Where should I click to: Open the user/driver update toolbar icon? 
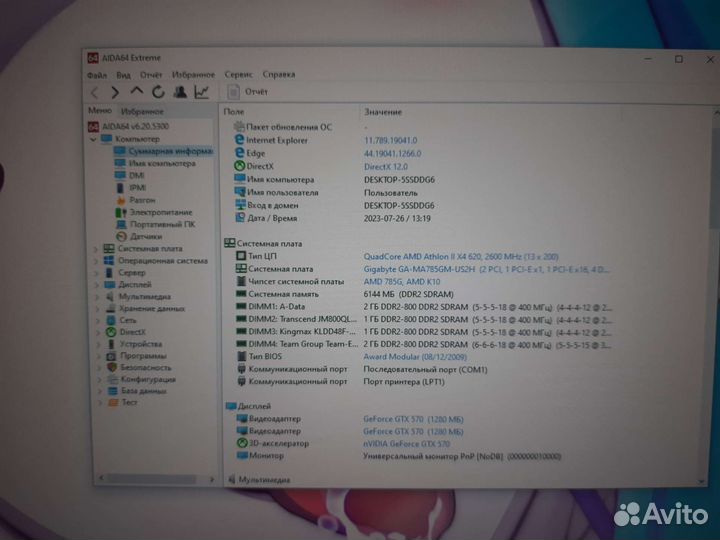click(x=180, y=92)
